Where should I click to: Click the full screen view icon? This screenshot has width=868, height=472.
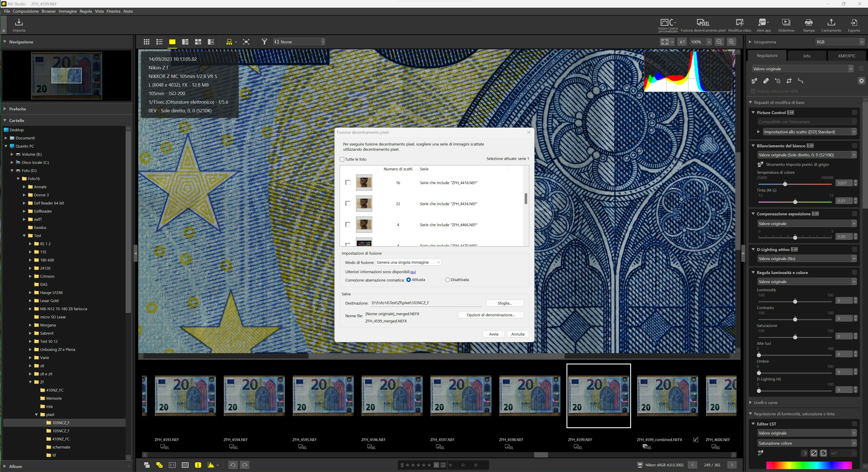pyautogui.click(x=246, y=42)
